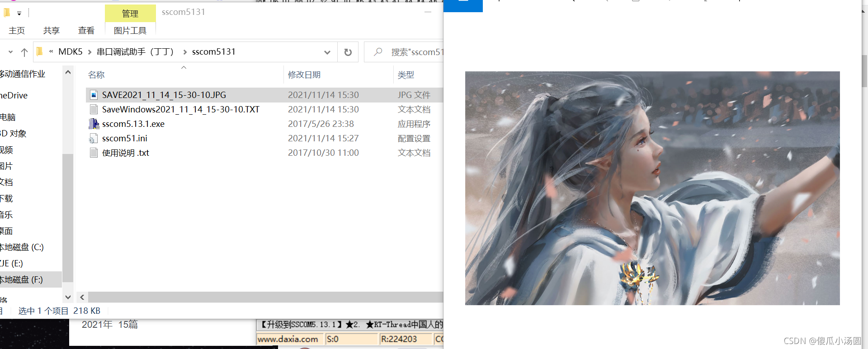This screenshot has width=868, height=349.
Task: Click the navigation pane scroll-up arrow
Action: click(68, 72)
